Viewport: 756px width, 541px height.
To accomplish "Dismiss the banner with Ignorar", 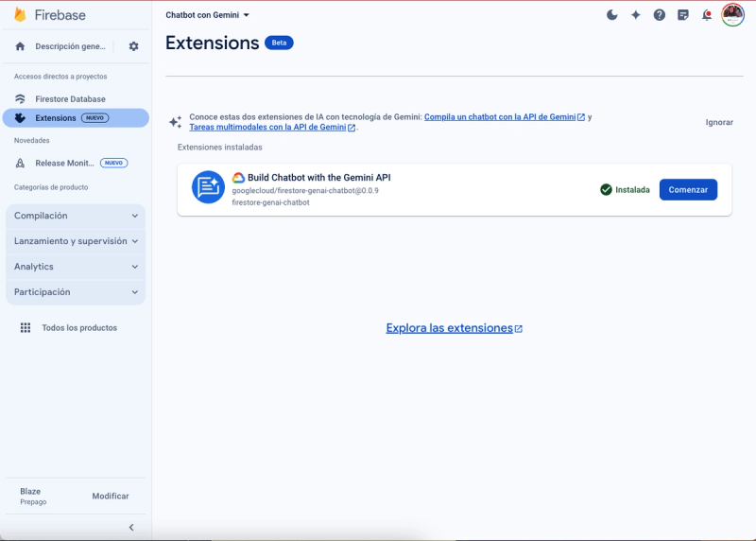I will pos(719,122).
